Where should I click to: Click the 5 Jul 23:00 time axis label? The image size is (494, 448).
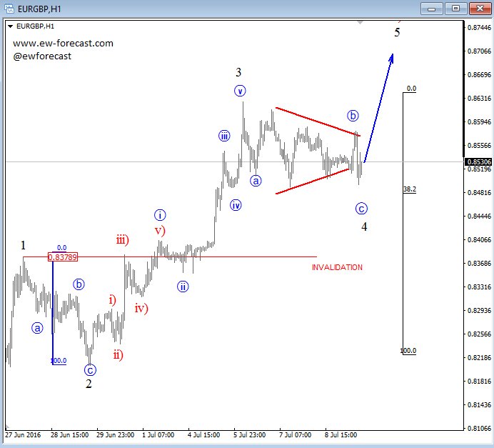250,435
